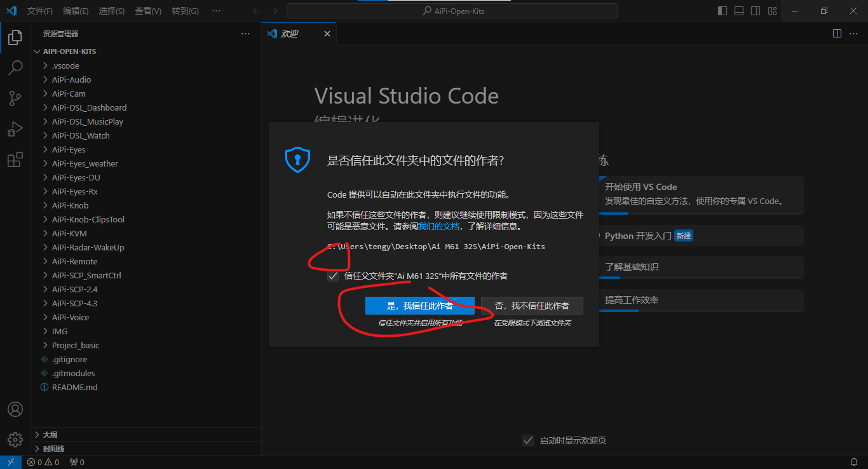Toggle trust parent folder "Ai M61 32S" checkbox
The height and width of the screenshot is (469, 868).
(x=333, y=276)
